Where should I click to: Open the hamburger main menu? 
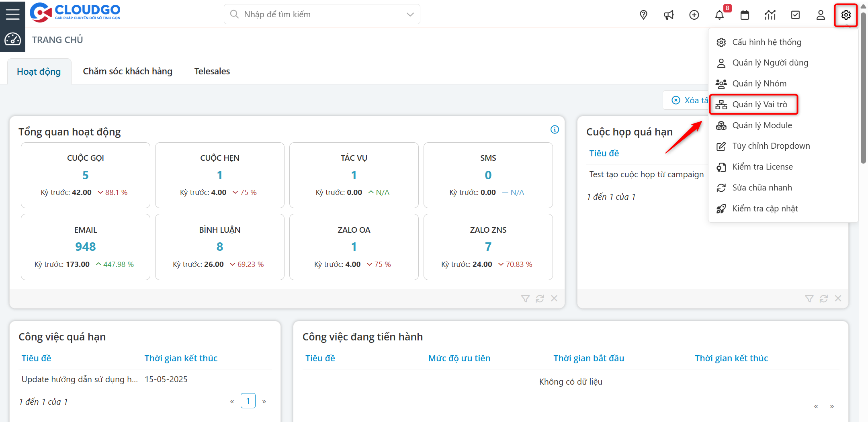tap(12, 14)
